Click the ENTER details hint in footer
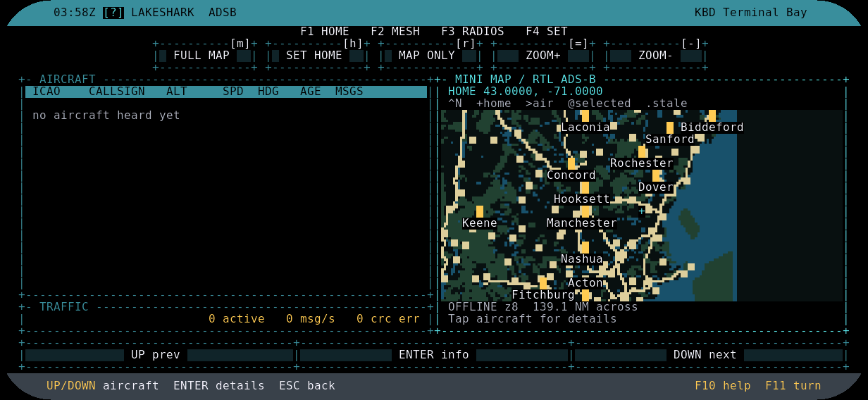The image size is (868, 400). point(219,385)
